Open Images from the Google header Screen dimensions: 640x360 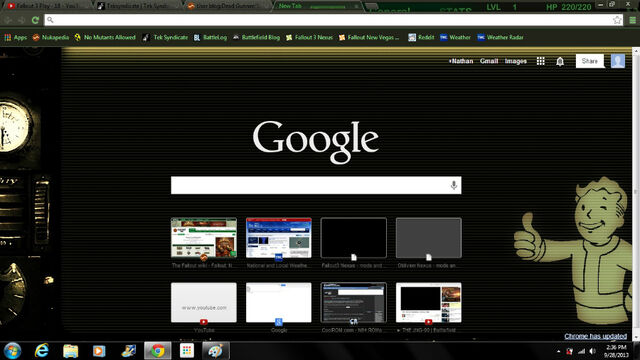(516, 61)
